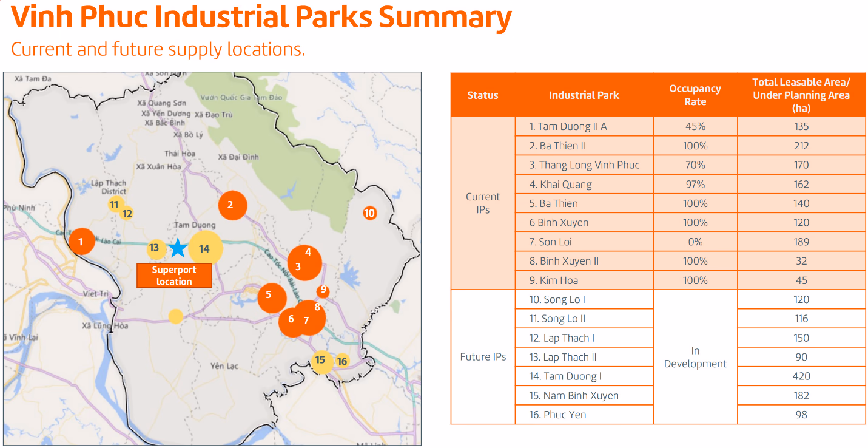Select the large yellow marker 14
This screenshot has width=868, height=448.
tap(206, 248)
